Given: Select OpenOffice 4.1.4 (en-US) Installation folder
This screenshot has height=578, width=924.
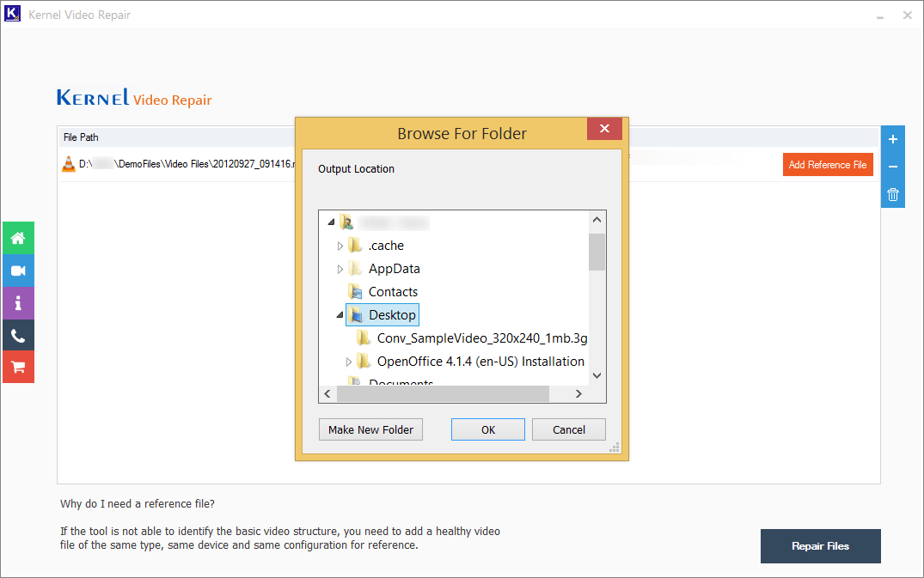Looking at the screenshot, I should [x=480, y=362].
